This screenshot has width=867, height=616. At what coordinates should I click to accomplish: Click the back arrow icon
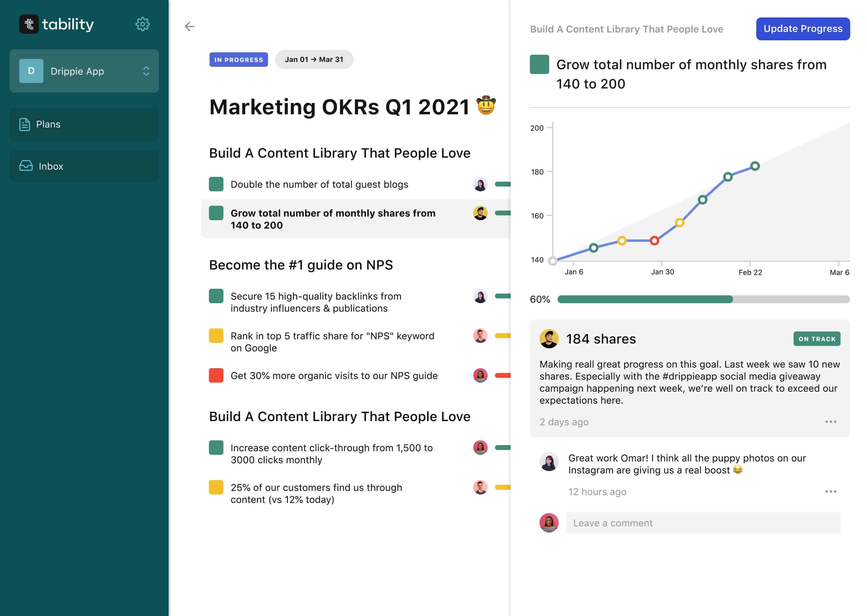(x=189, y=26)
